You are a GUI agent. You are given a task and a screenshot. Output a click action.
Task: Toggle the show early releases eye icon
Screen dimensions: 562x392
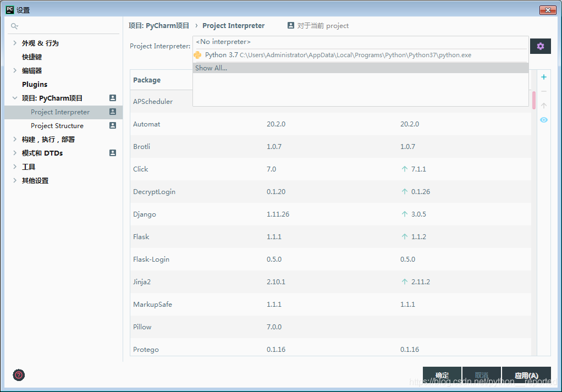(x=544, y=120)
